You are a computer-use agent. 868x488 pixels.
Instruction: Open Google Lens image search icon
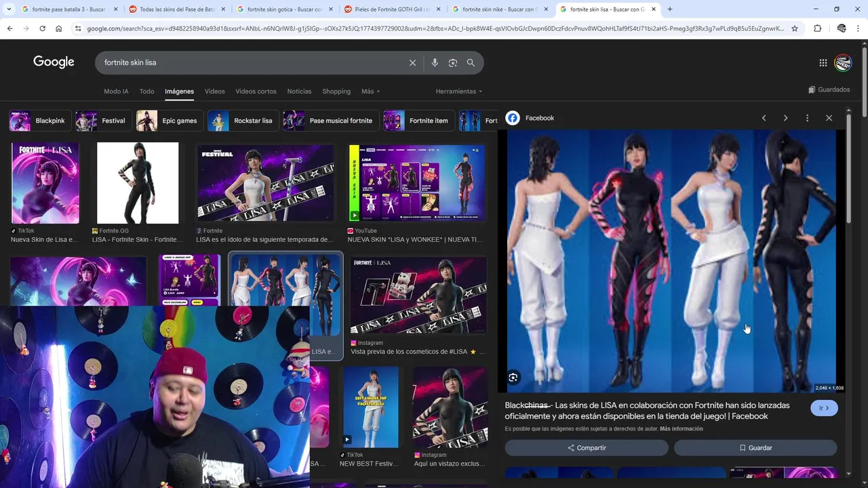(453, 62)
